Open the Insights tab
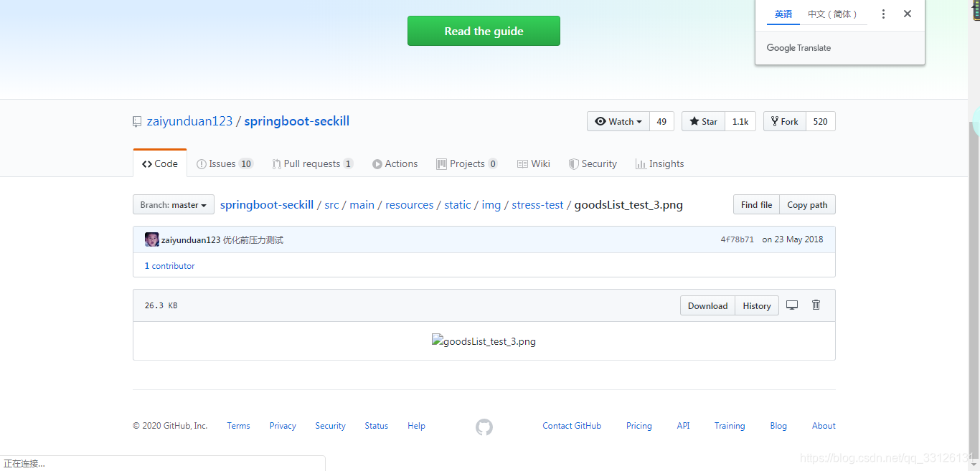 click(659, 163)
